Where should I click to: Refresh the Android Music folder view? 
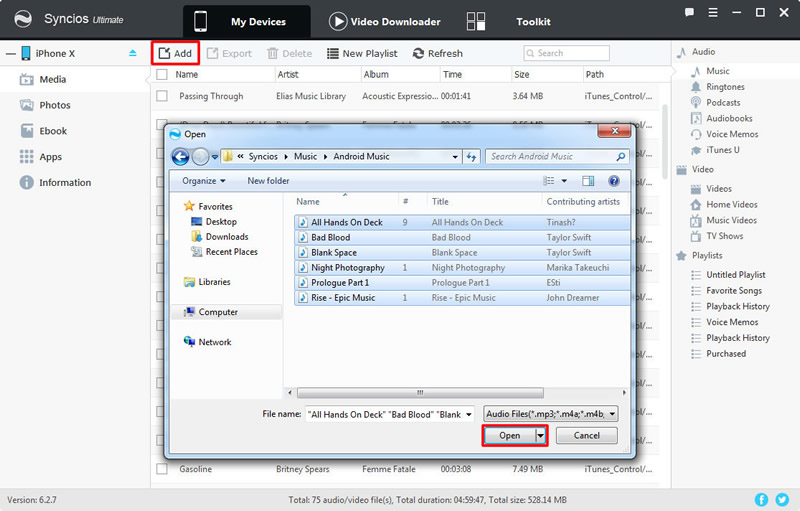471,157
